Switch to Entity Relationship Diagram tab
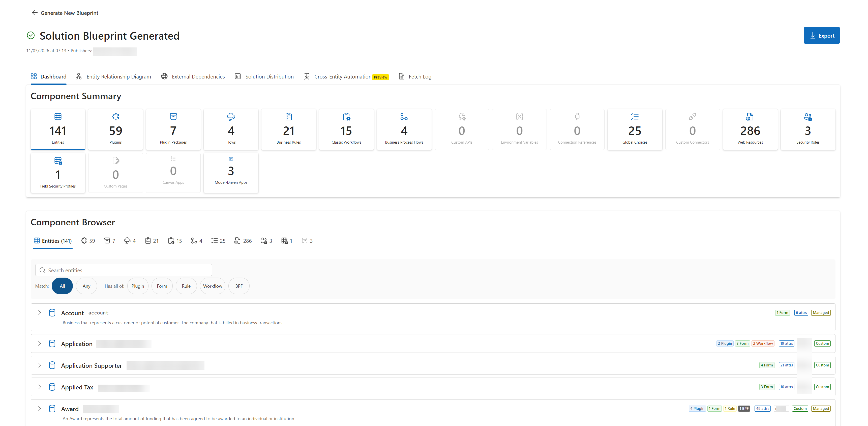 tap(113, 76)
